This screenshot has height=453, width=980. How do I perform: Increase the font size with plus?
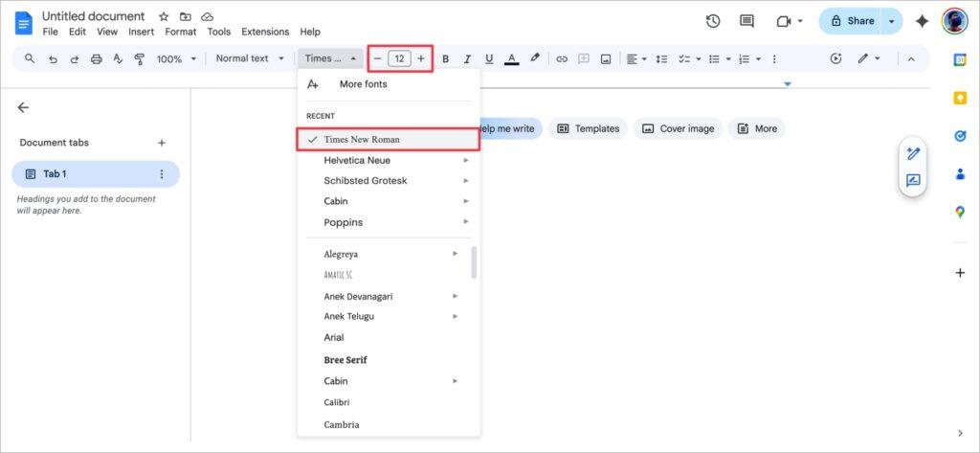pos(421,58)
